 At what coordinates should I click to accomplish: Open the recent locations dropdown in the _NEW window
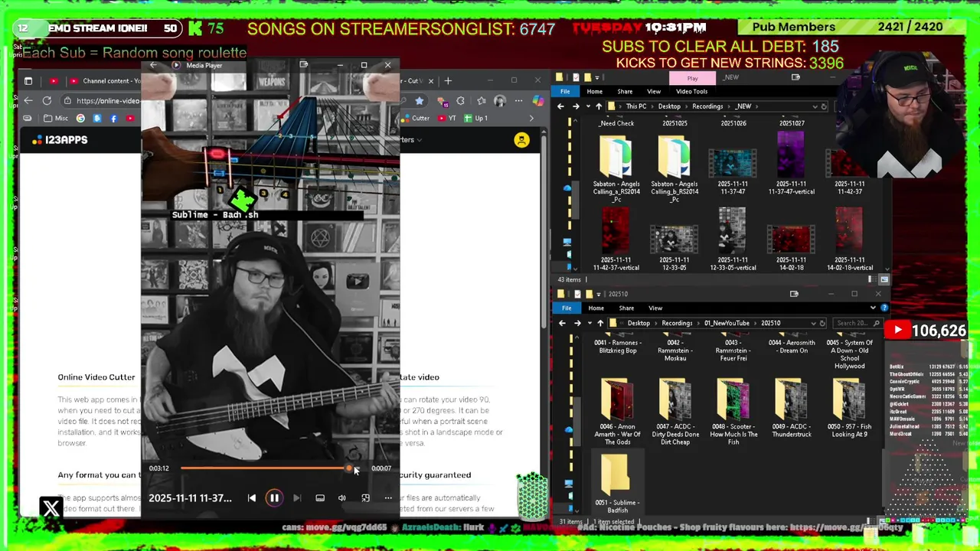click(x=588, y=106)
